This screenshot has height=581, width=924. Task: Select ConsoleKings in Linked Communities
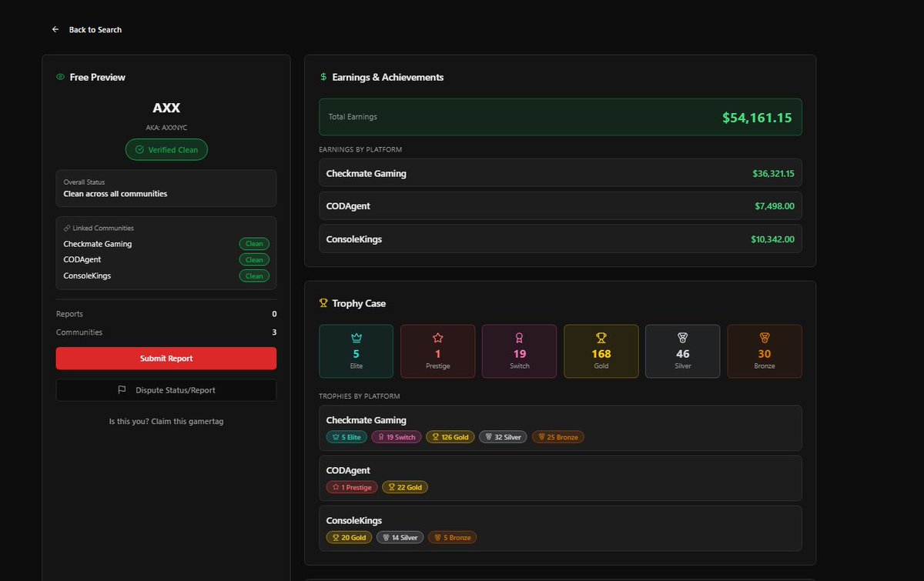coord(87,275)
